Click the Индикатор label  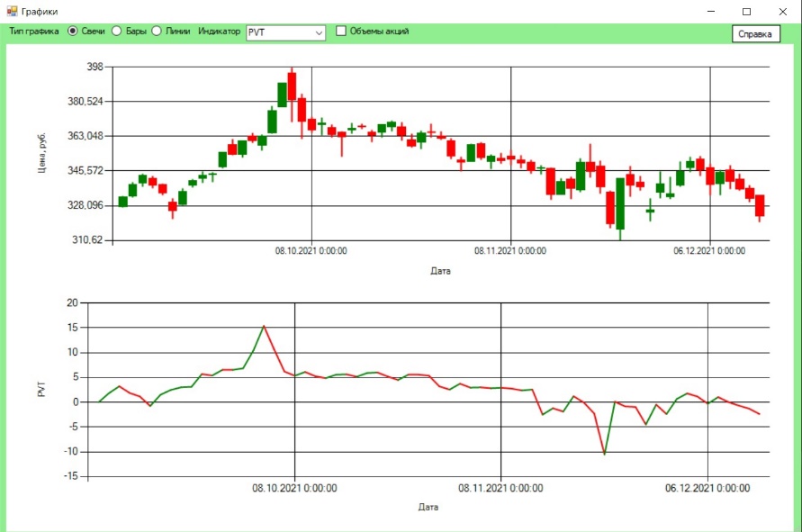pos(219,32)
